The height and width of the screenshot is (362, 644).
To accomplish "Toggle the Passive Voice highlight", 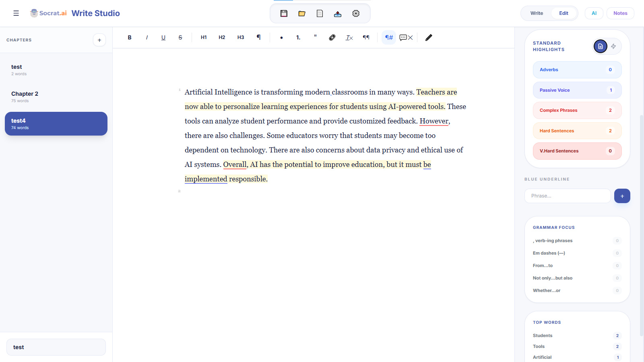I will click(577, 90).
